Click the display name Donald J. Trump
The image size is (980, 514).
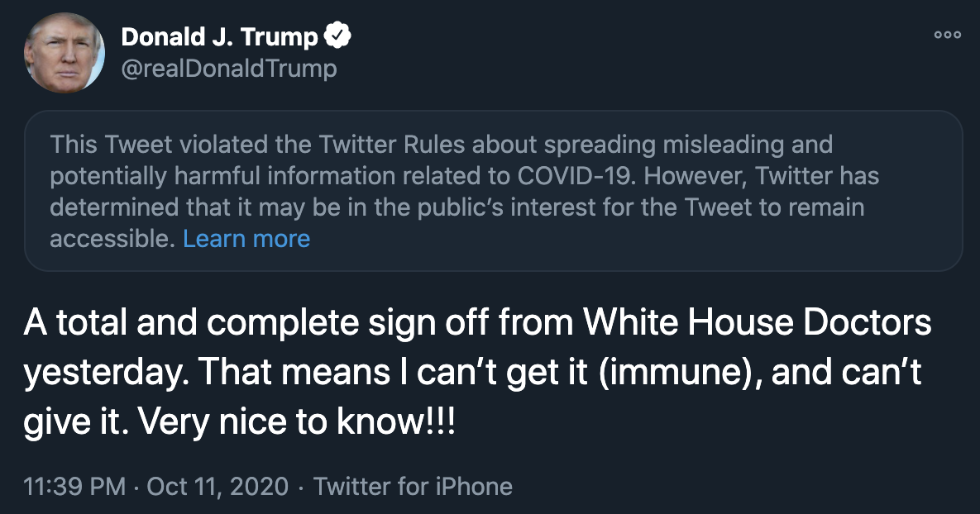219,37
